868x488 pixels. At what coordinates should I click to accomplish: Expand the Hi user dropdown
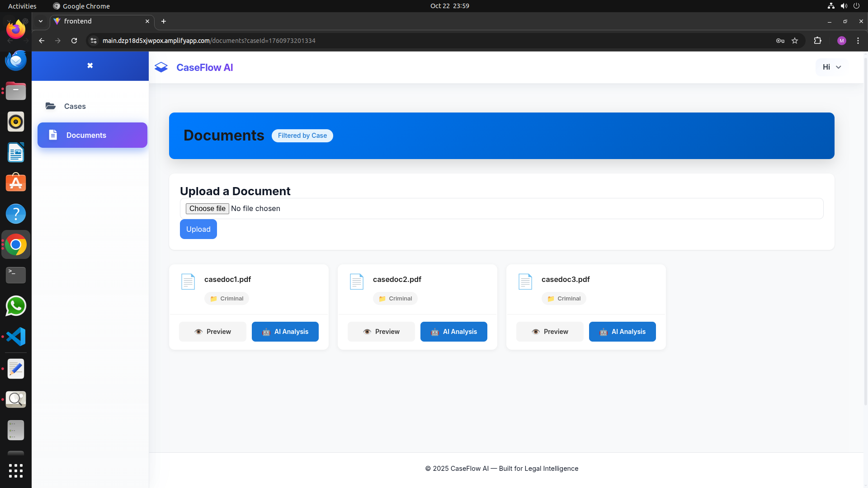[831, 67]
